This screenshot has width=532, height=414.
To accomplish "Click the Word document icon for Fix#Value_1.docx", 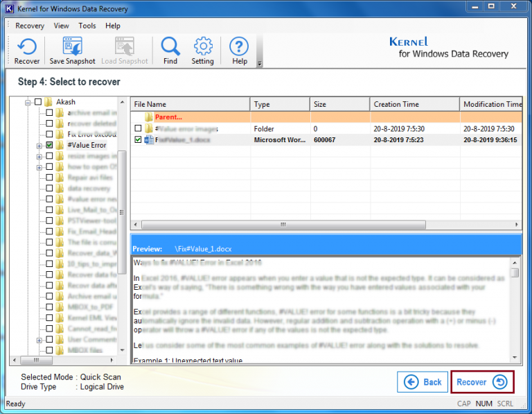I will [x=148, y=139].
